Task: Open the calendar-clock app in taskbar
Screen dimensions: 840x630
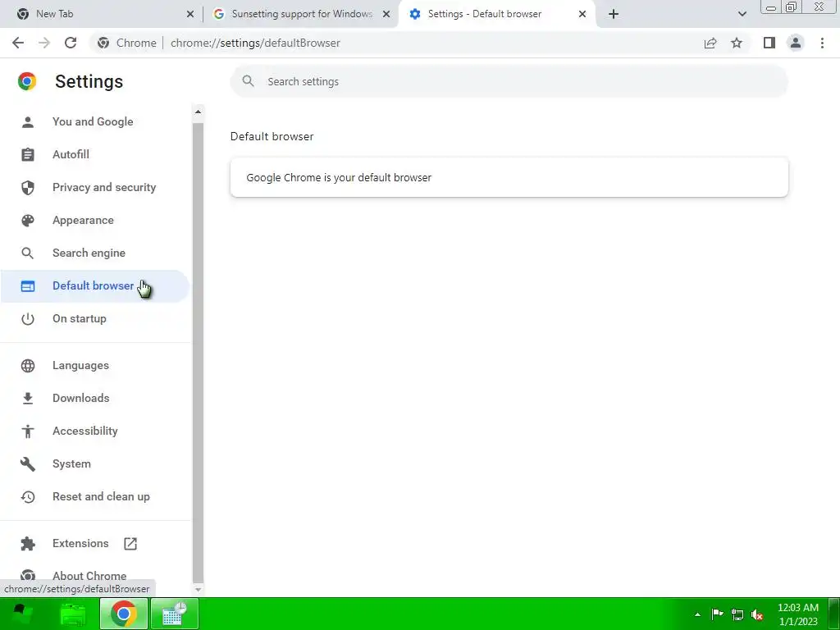Action: click(x=175, y=614)
